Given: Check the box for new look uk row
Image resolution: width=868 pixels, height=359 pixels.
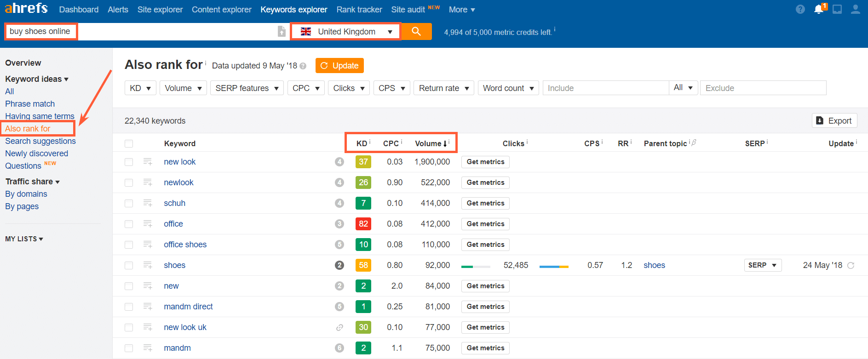Looking at the screenshot, I should [129, 327].
